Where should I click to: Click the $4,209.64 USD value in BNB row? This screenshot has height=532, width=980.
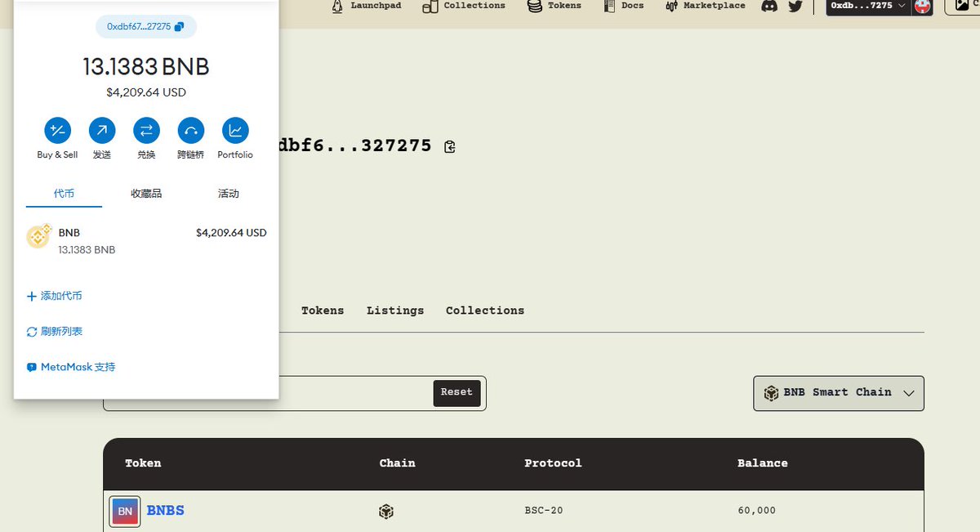(x=231, y=233)
